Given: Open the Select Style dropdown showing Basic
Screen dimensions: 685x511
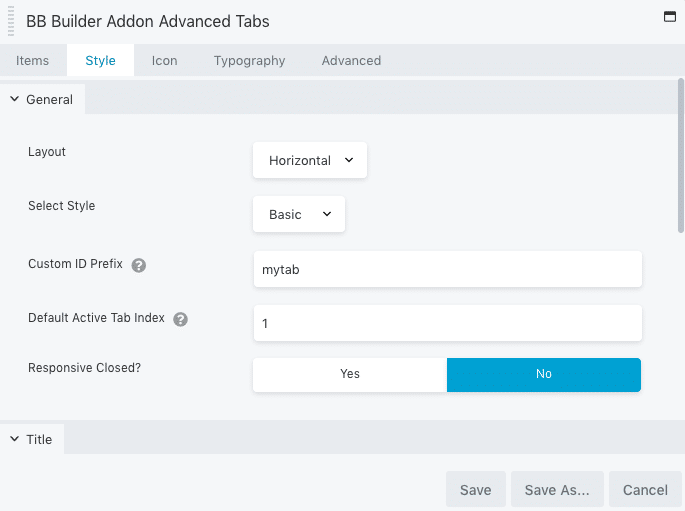Looking at the screenshot, I should click(299, 214).
